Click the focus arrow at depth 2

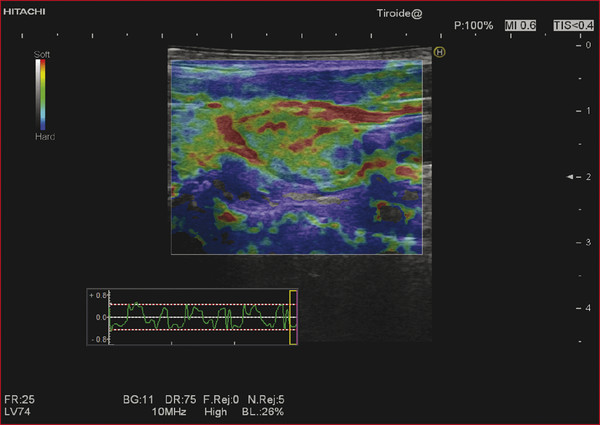coord(571,176)
